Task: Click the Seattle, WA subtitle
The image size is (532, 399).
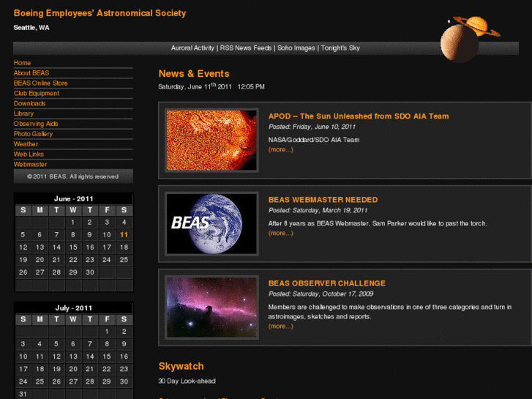Action: tap(31, 28)
